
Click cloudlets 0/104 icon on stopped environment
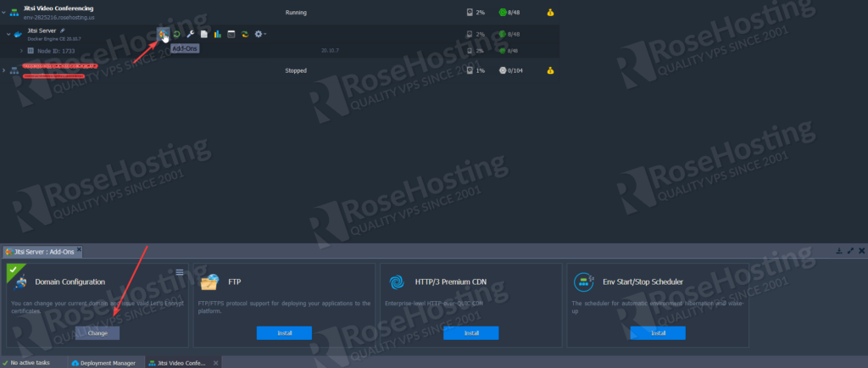(x=503, y=70)
